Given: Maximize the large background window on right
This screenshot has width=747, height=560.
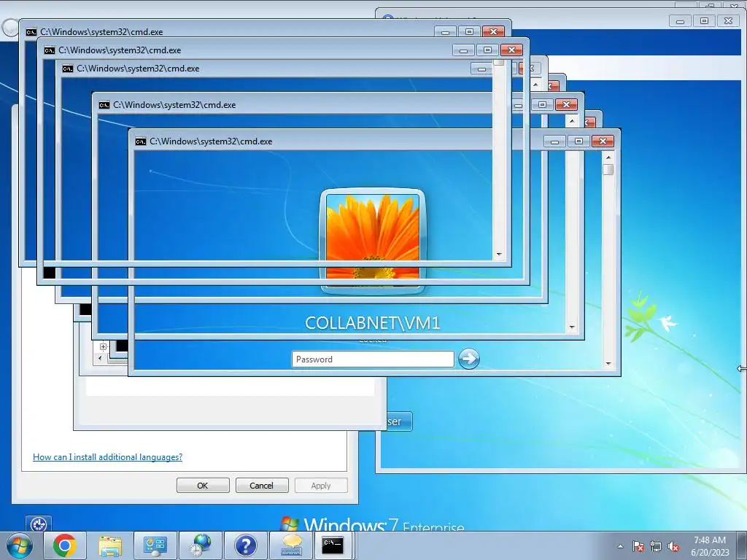Looking at the screenshot, I should [x=704, y=21].
